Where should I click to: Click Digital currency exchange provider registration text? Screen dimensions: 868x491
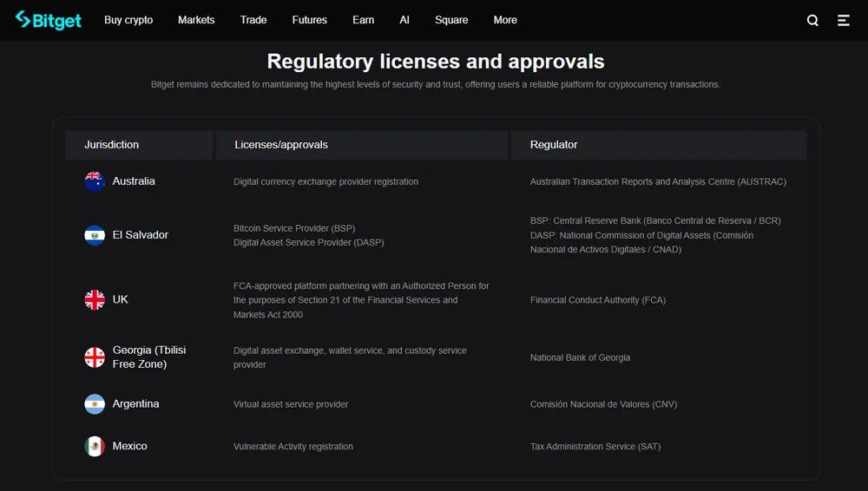point(325,181)
